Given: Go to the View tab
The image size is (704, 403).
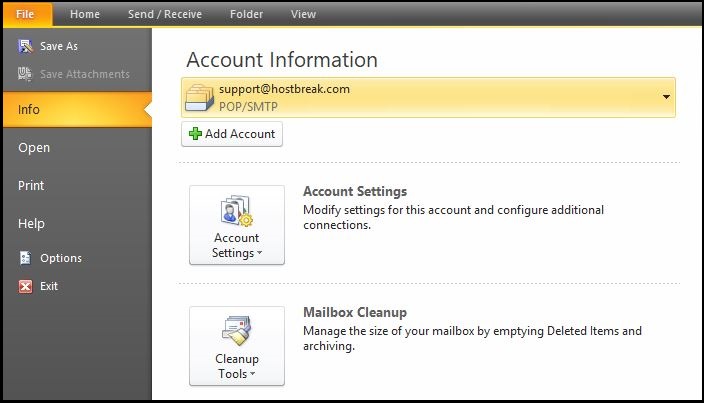Looking at the screenshot, I should pyautogui.click(x=304, y=14).
